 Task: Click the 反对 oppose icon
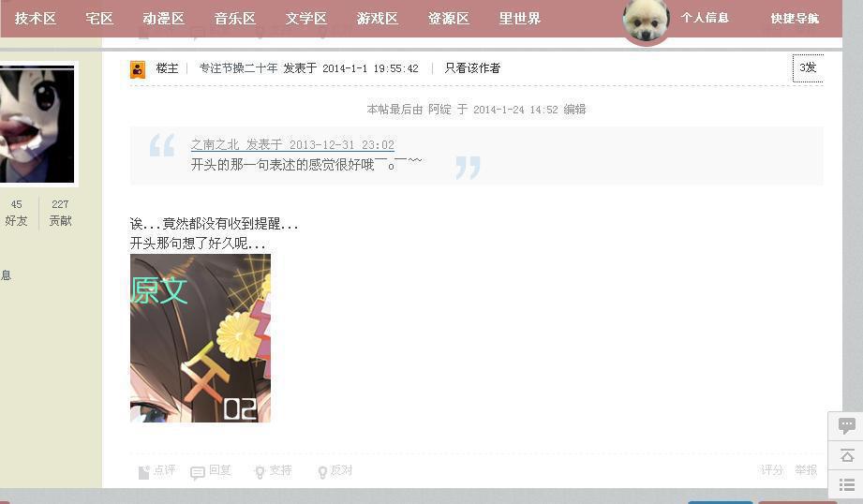(322, 472)
